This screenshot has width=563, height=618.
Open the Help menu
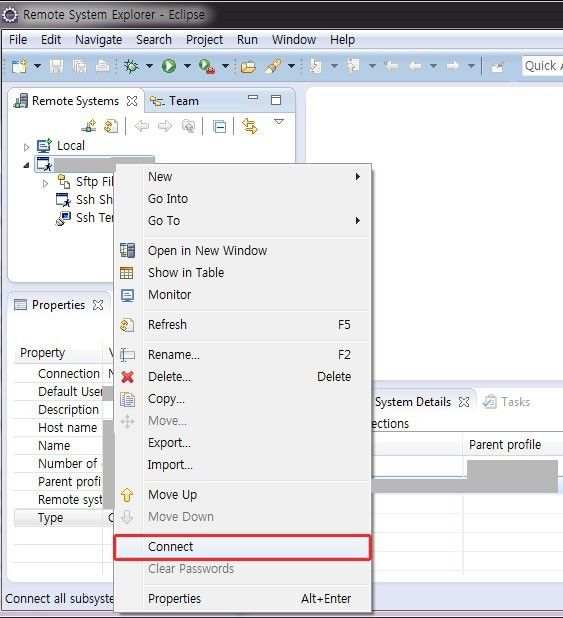[342, 39]
